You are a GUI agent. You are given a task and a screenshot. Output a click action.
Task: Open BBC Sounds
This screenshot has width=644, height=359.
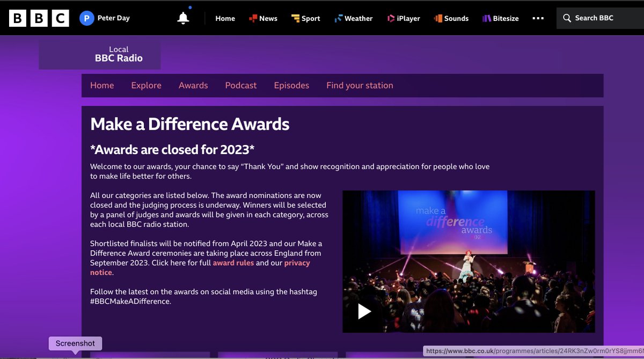pyautogui.click(x=451, y=18)
